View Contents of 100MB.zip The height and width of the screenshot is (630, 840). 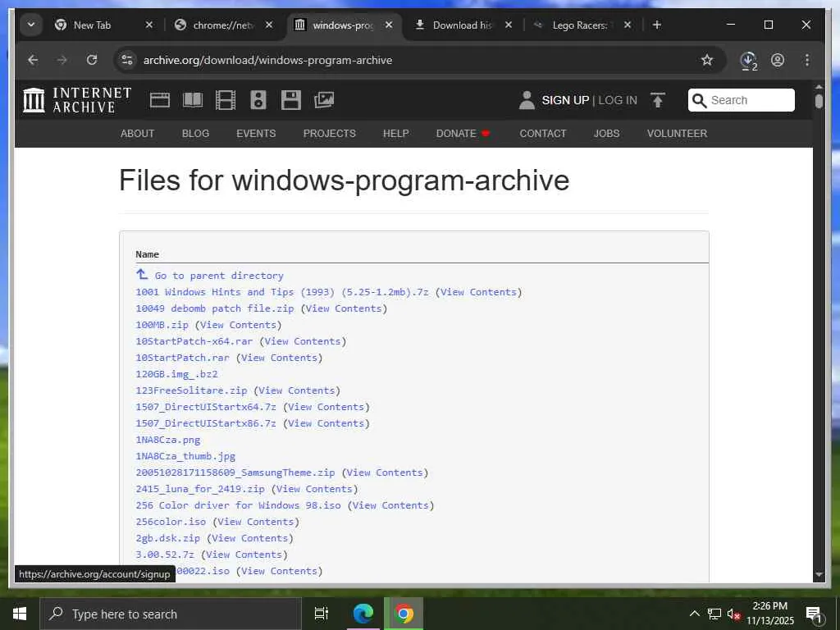pos(239,325)
